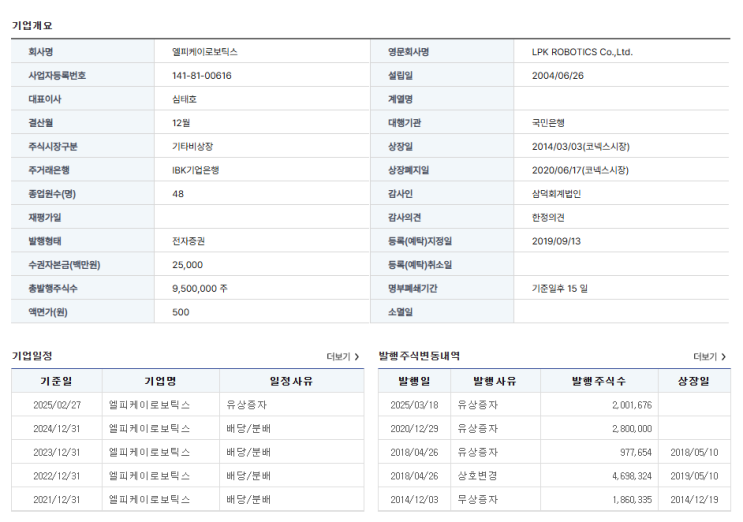The width and height of the screenshot is (743, 522).
Task: Click the LPK ROBOTICS Co.,Ltd. value
Action: coord(582,52)
